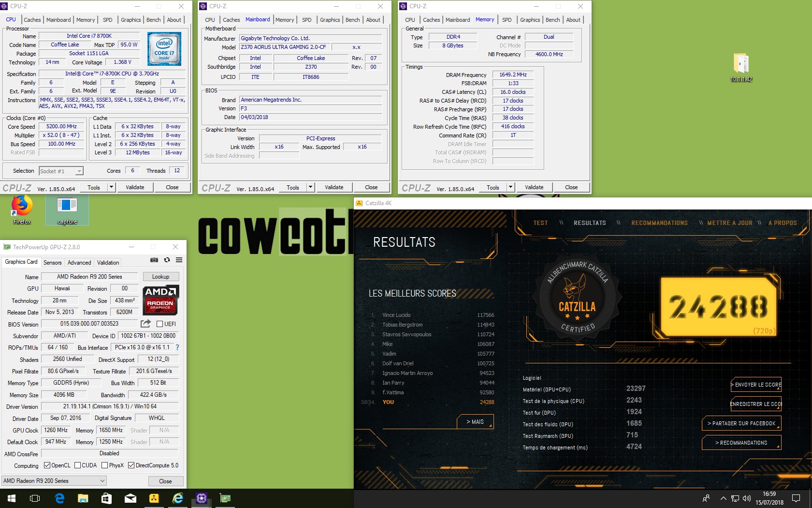This screenshot has width=812, height=508.
Task: Expand the Tools dropdown arrow in CPU tab window
Action: [111, 187]
